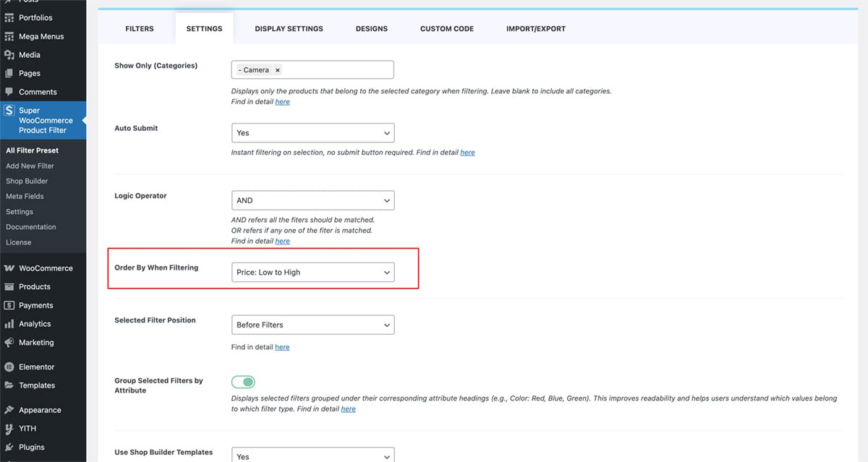Remove the Camera category tag
This screenshot has width=868, height=462.
click(277, 70)
